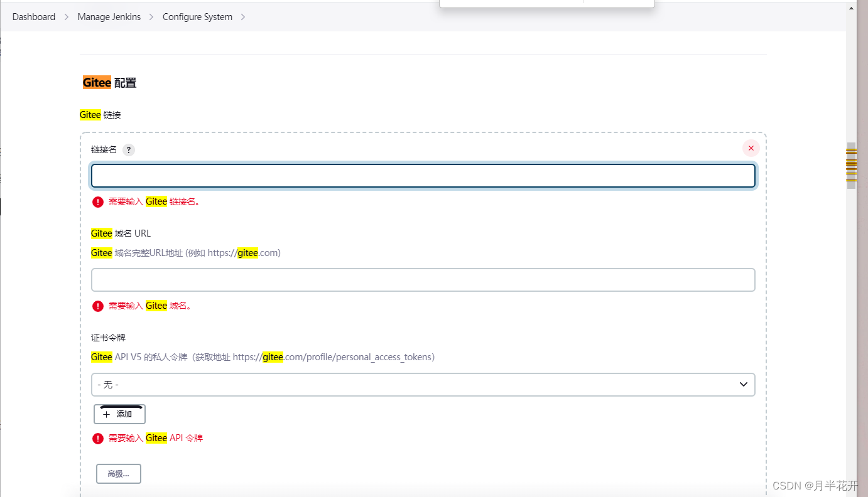Image resolution: width=868 pixels, height=497 pixels.
Task: Click the 域名完整URL地址 hint text
Action: pyautogui.click(x=186, y=253)
